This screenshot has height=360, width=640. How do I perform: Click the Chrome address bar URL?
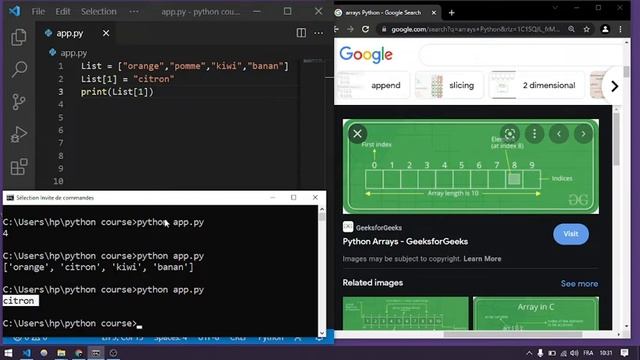tap(475, 29)
